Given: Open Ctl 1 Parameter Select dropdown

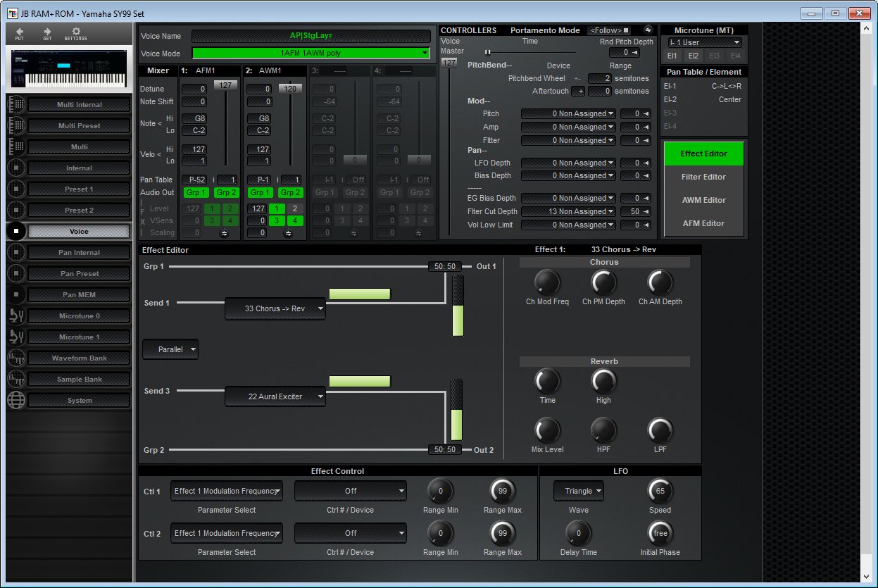Looking at the screenshot, I should (x=227, y=492).
